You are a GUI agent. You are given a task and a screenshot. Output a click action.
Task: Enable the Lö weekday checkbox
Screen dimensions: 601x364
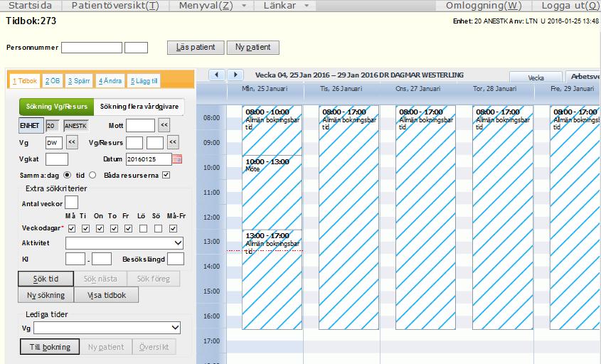coord(143,228)
